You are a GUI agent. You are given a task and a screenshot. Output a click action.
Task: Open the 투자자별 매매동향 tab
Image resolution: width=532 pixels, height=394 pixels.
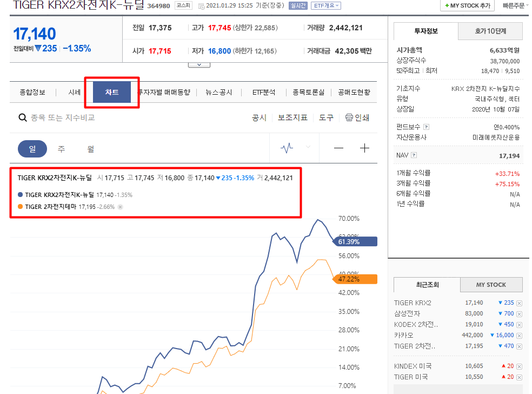(x=164, y=93)
